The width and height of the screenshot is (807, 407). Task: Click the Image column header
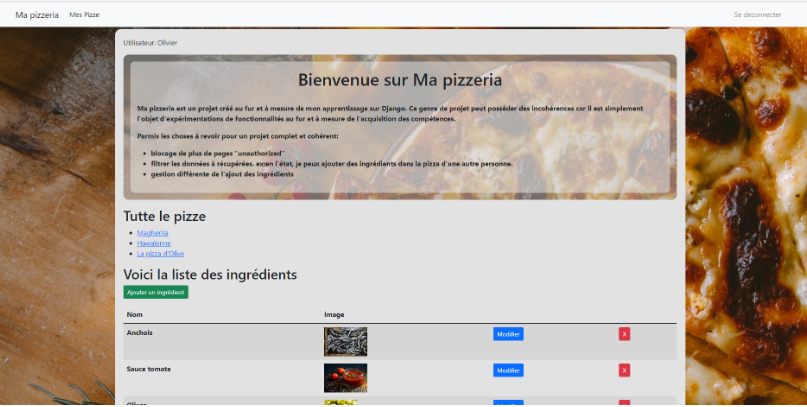(334, 314)
